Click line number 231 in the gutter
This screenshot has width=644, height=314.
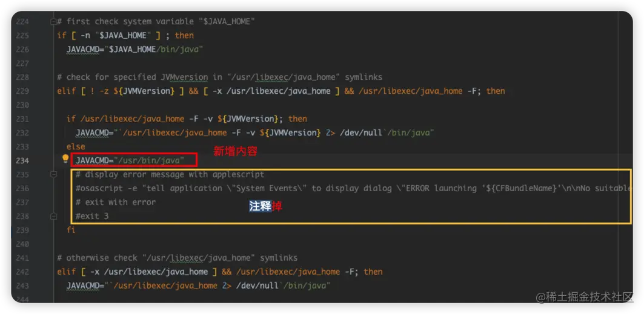[x=22, y=119]
